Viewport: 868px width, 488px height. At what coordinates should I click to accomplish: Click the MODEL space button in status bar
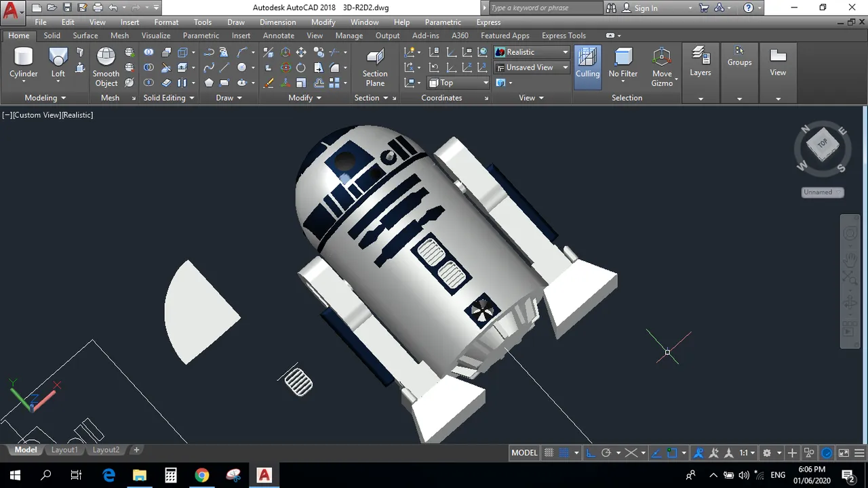click(524, 453)
